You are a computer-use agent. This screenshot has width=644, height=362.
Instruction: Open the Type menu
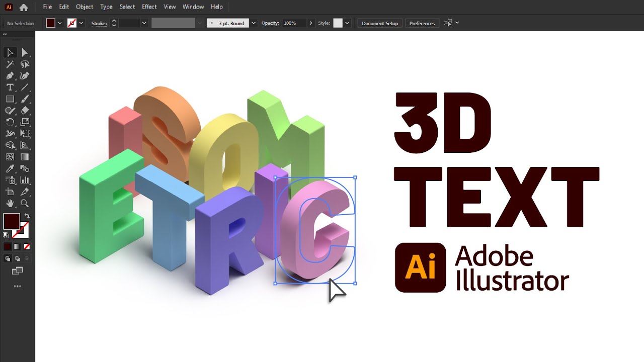(x=106, y=7)
